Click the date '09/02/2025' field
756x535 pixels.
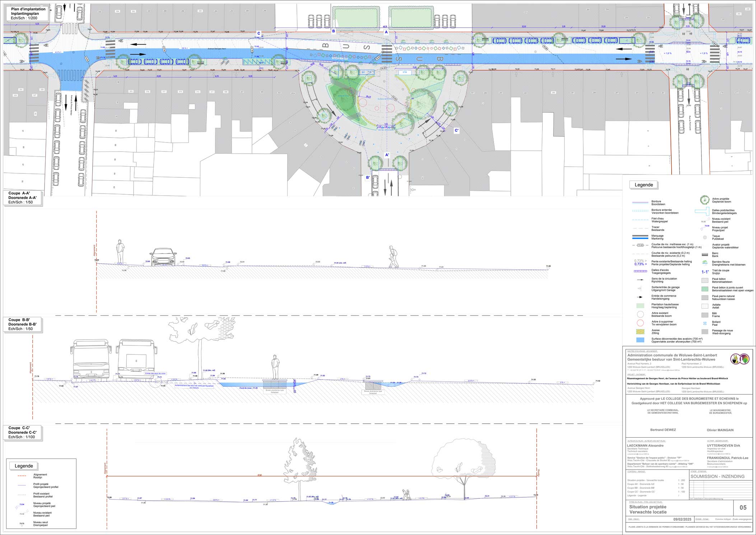click(682, 519)
